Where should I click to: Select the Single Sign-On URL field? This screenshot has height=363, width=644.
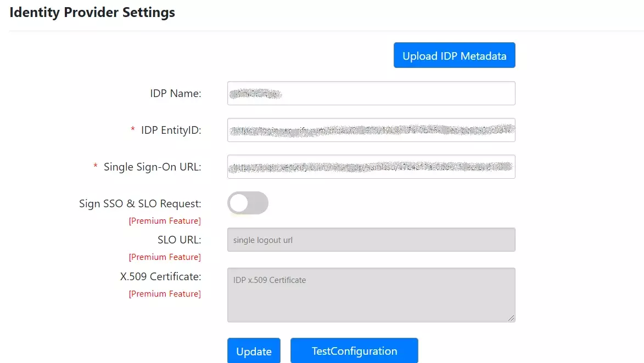(x=371, y=167)
